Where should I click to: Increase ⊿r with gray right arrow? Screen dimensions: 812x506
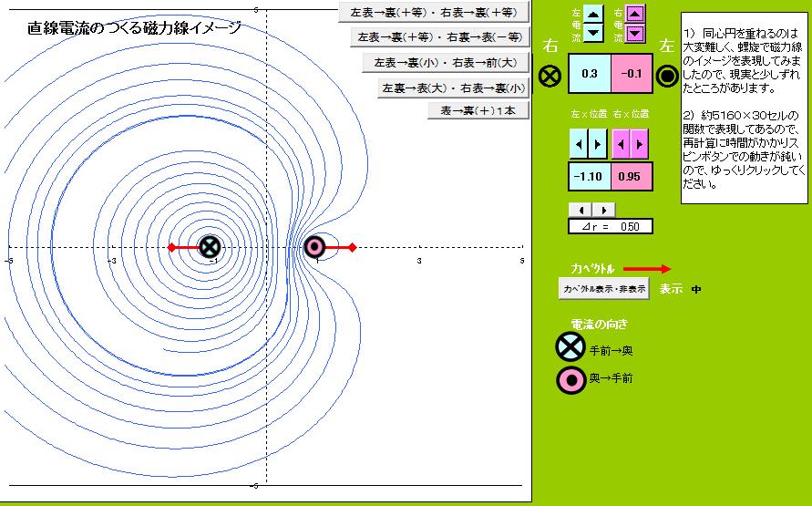pos(604,210)
